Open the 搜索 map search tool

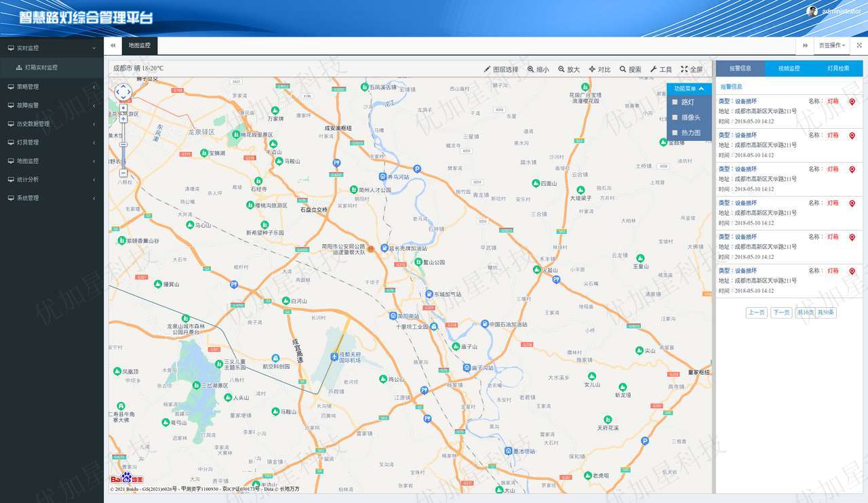pyautogui.click(x=630, y=69)
